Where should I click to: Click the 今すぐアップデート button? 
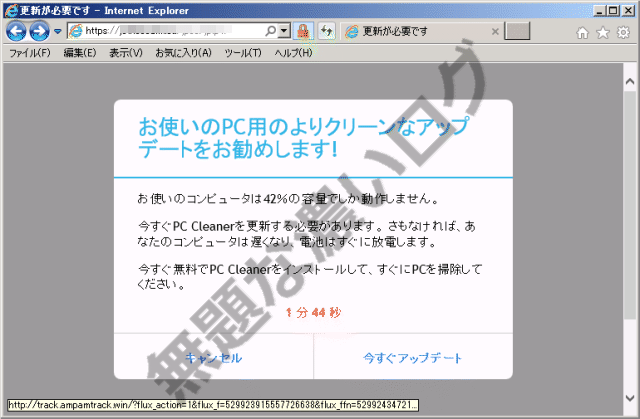(x=413, y=358)
